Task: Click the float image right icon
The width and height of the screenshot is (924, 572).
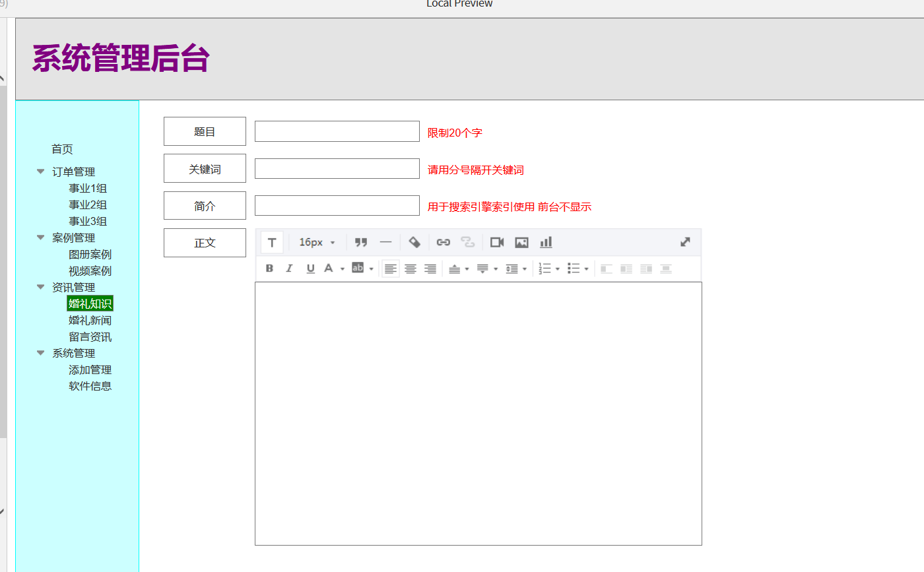Action: (x=646, y=269)
